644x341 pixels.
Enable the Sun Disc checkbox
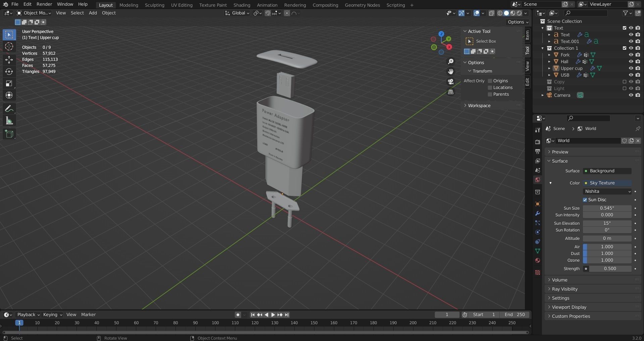(x=585, y=200)
